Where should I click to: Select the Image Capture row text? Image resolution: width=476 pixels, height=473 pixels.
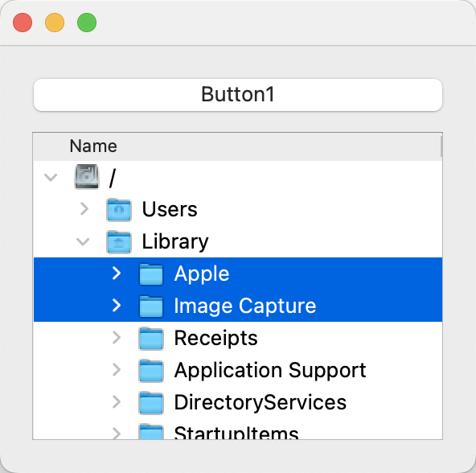click(245, 306)
